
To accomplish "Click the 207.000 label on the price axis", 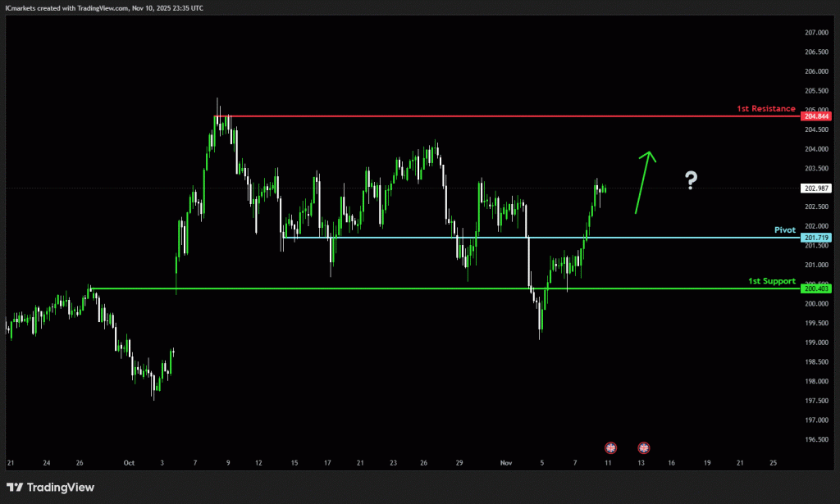I will [x=815, y=33].
